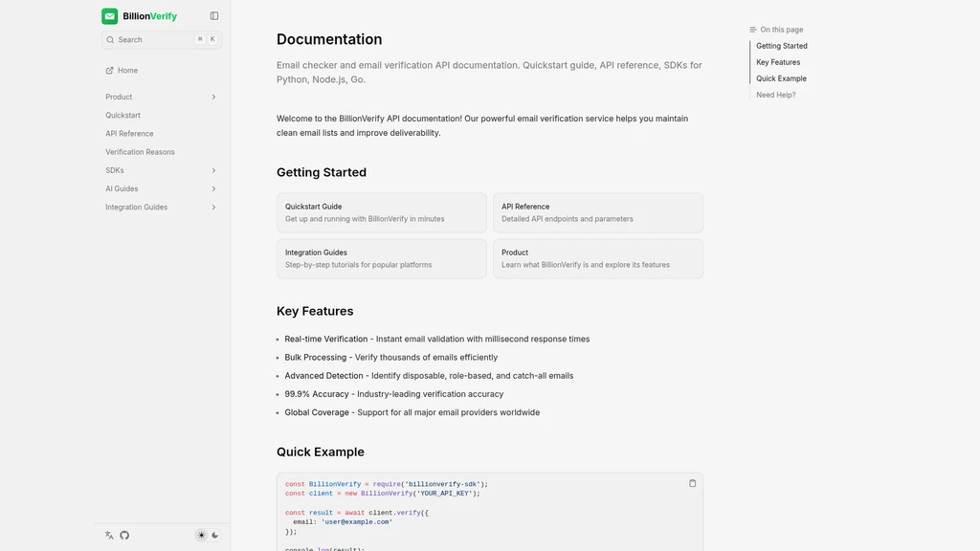The height and width of the screenshot is (551, 980).
Task: Click the 99.9% Accuracy bullet
Action: (393, 394)
